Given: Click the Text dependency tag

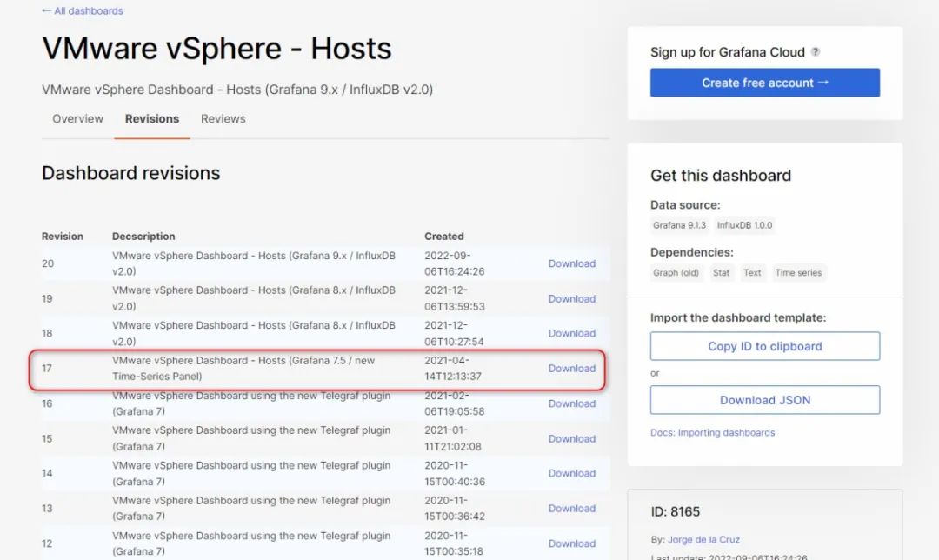Looking at the screenshot, I should point(752,272).
